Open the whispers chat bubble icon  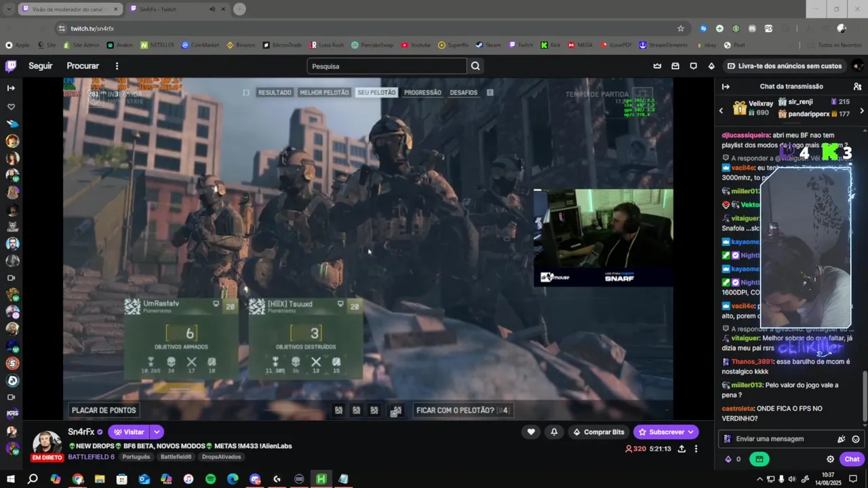point(693,66)
